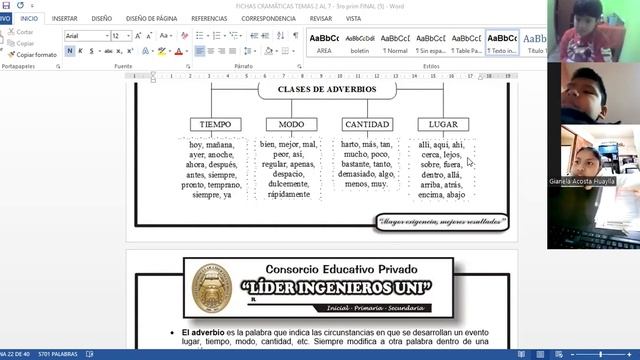The width and height of the screenshot is (640, 360).
Task: Open the Aa change case dropdown
Action: (165, 36)
